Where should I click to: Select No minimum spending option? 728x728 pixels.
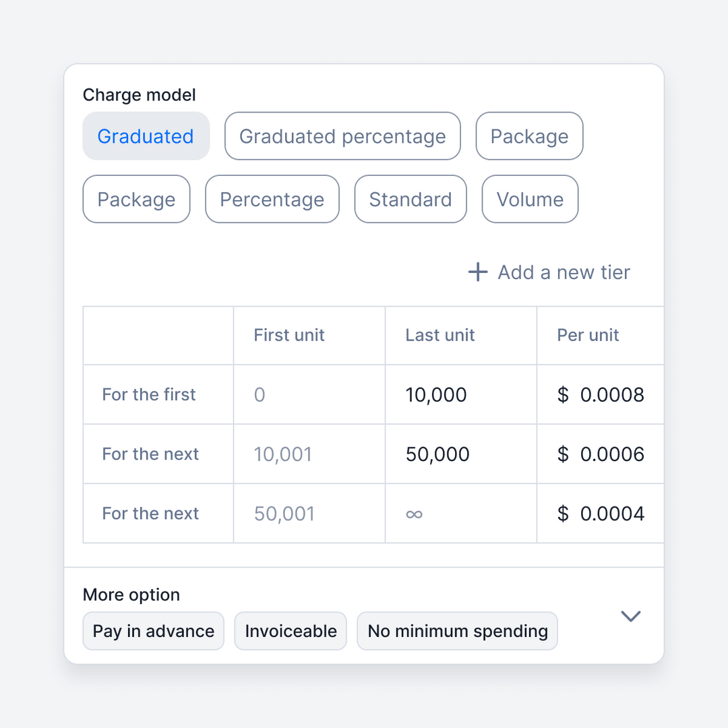[457, 631]
